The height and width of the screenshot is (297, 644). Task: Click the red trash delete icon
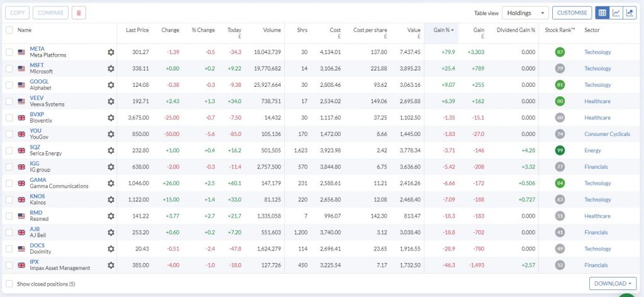click(79, 13)
